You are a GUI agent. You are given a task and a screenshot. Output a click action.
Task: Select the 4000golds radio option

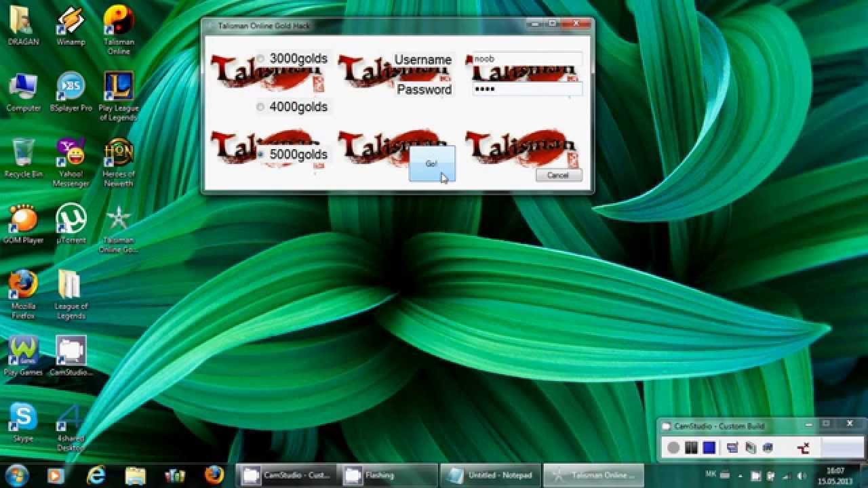pyautogui.click(x=260, y=107)
